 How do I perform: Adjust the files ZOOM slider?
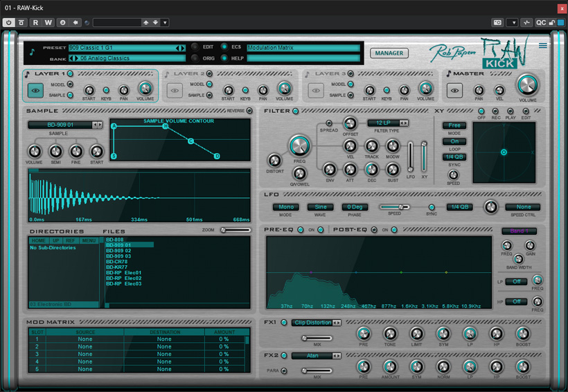(x=236, y=230)
